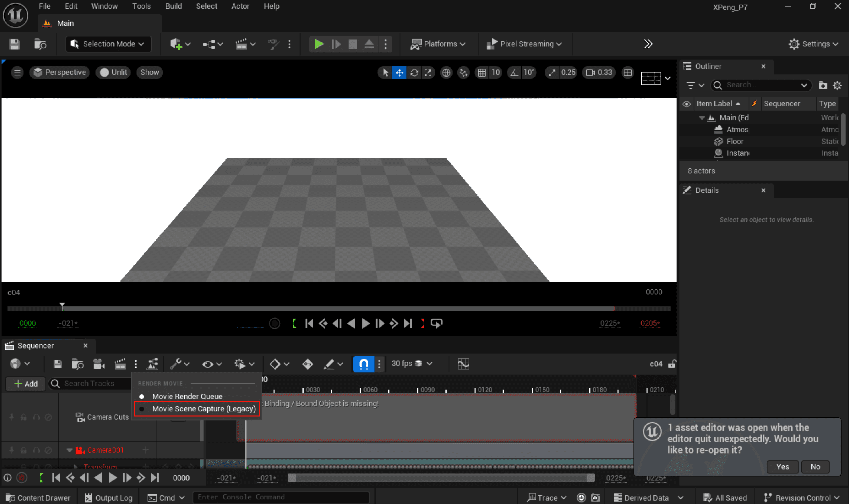
Task: Open the Sequencer curve editor icon
Action: point(463,364)
